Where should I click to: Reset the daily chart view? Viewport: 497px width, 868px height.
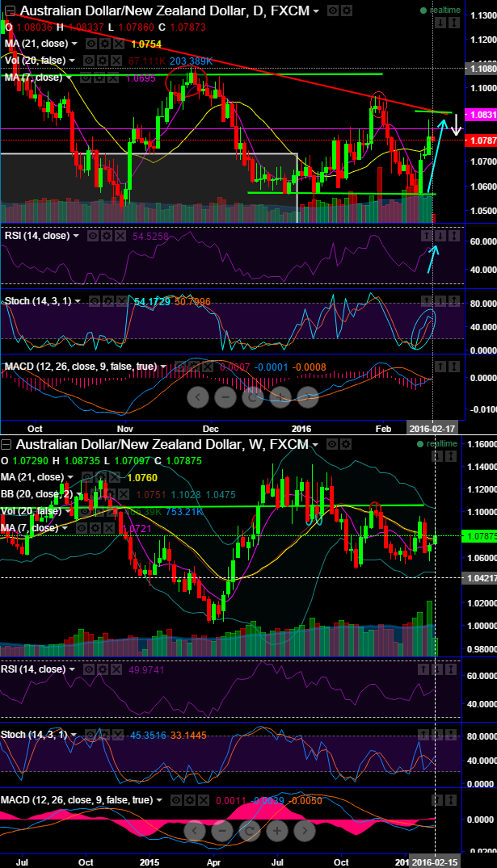click(252, 397)
